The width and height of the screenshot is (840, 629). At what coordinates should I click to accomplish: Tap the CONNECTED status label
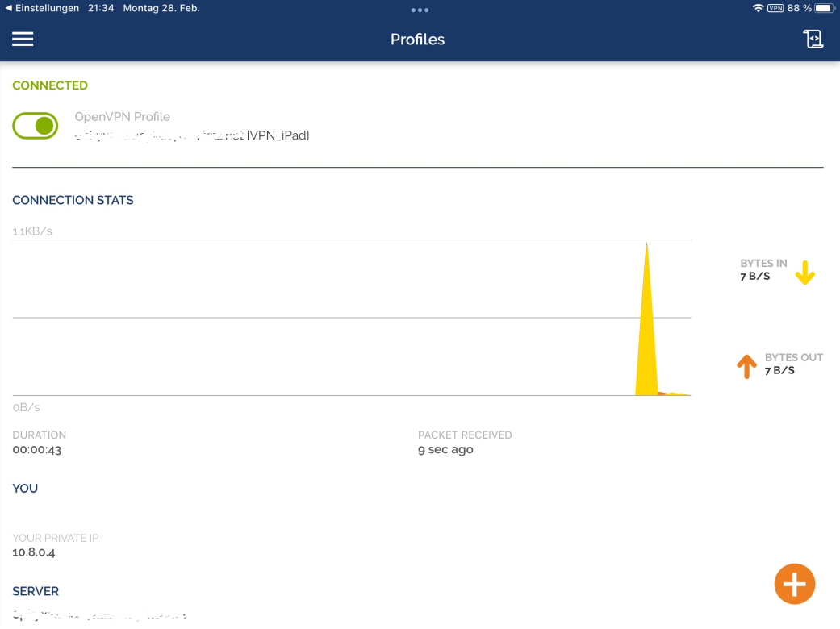pyautogui.click(x=50, y=85)
